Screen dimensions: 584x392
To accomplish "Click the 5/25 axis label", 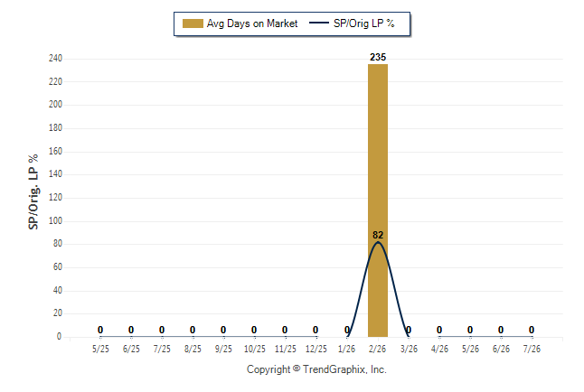I will [100, 349].
